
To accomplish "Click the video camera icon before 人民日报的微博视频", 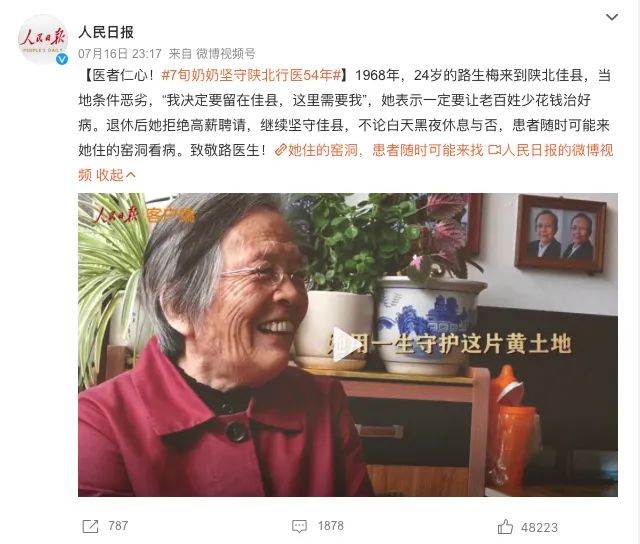I will click(x=494, y=150).
